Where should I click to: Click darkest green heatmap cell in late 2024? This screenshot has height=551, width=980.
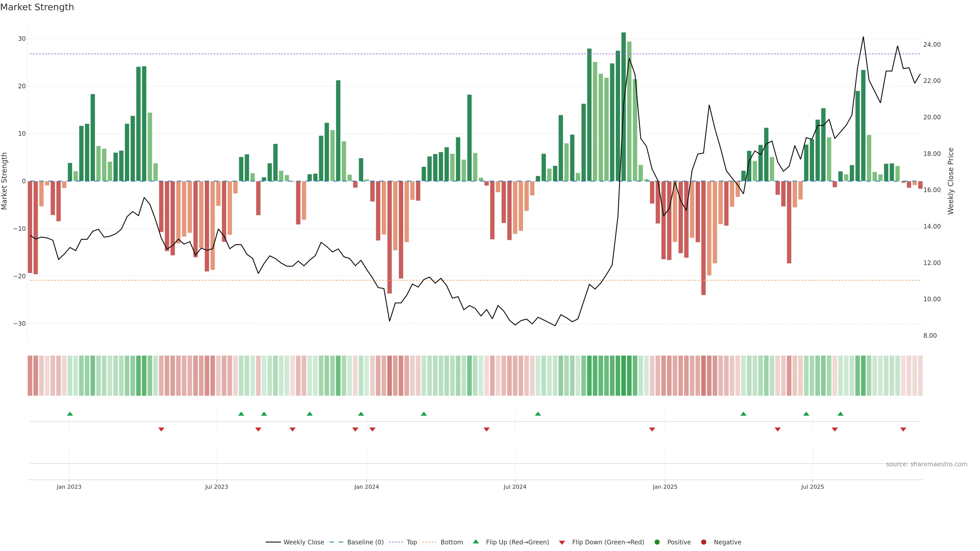tap(623, 376)
